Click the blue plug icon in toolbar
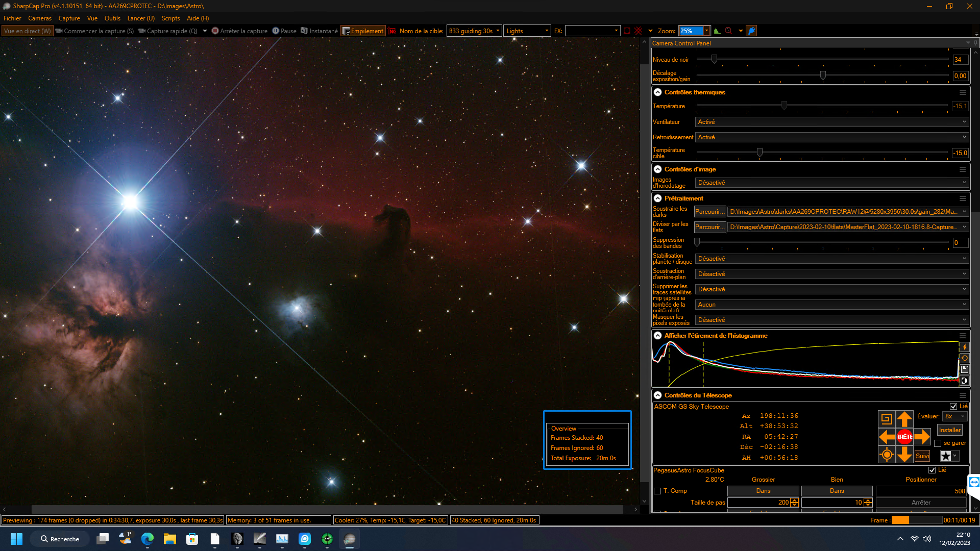Screen dimensions: 980x551 click(751, 31)
